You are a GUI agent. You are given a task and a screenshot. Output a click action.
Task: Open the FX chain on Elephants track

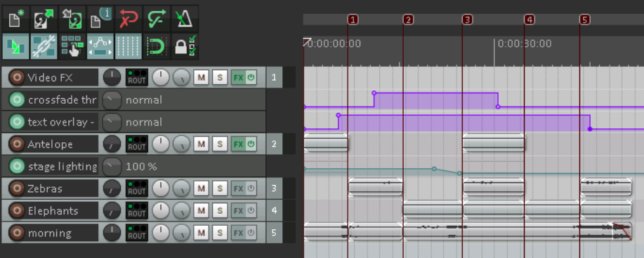point(239,211)
